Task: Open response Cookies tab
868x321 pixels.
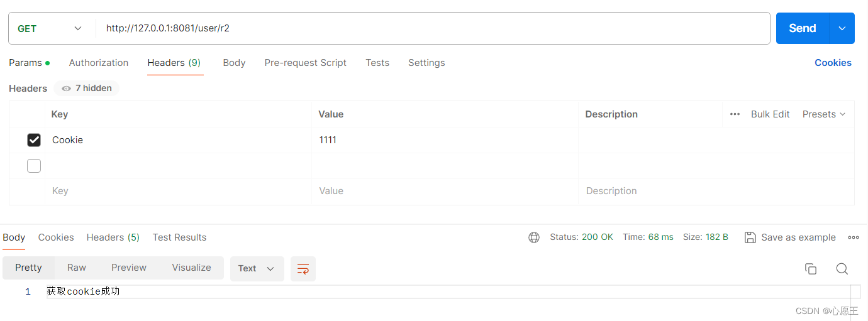Action: (56, 237)
